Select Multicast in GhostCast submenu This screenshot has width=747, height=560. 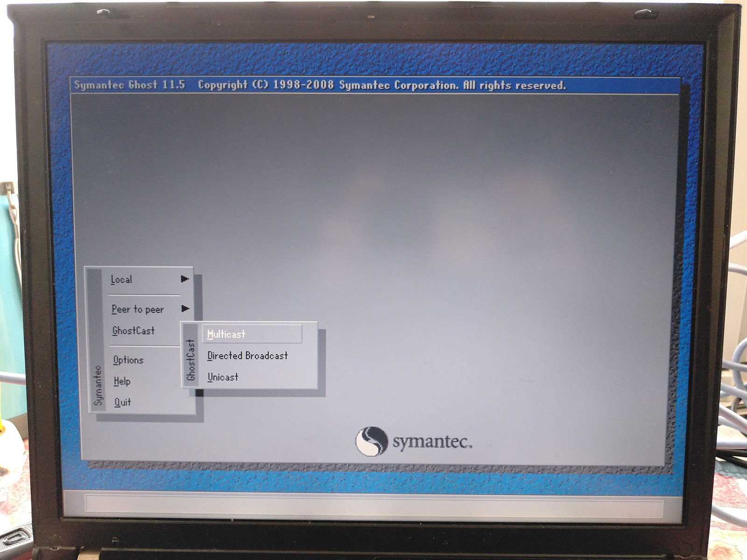252,334
